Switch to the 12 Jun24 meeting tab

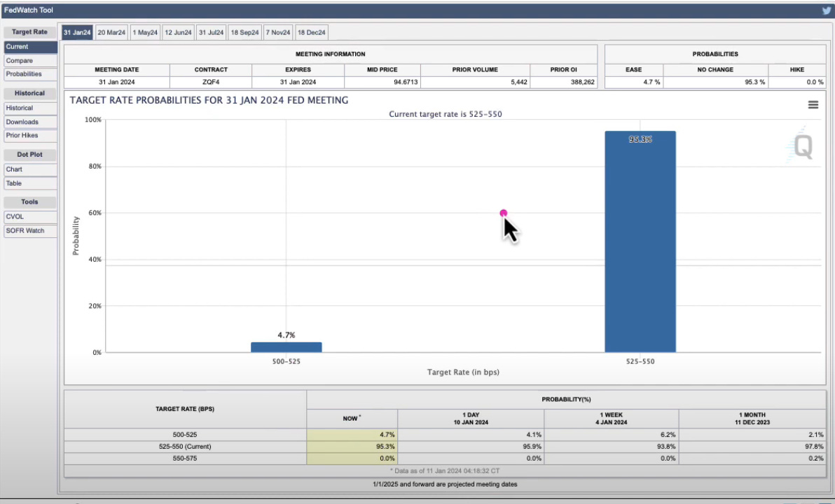tap(178, 32)
